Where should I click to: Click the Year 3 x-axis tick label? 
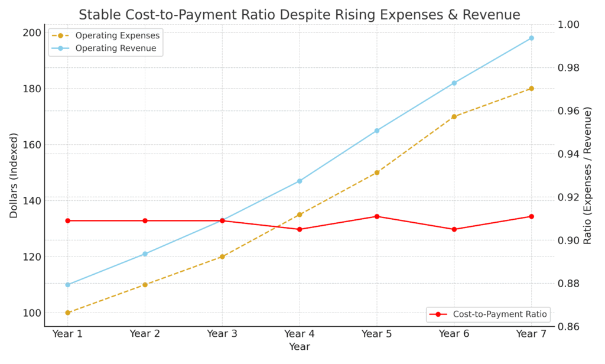222,334
